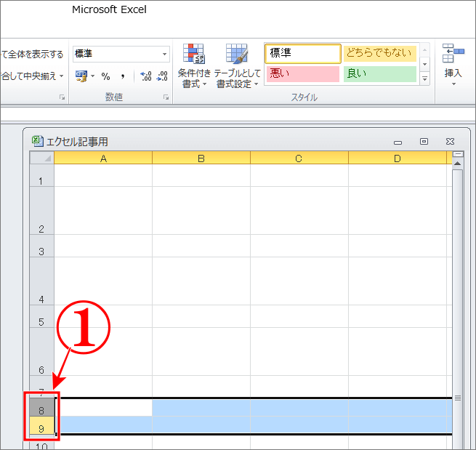This screenshot has width=476, height=450.
Task: Open alignment group dialog launcher
Action: [62, 97]
